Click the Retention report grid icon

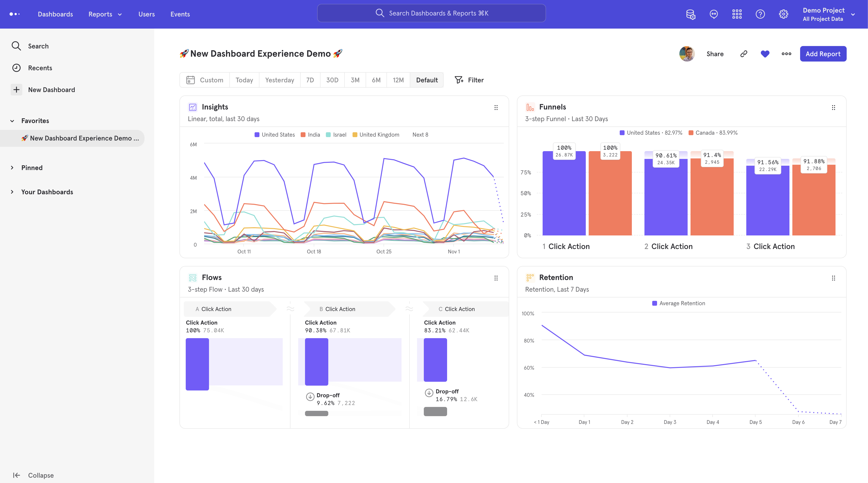coord(530,278)
